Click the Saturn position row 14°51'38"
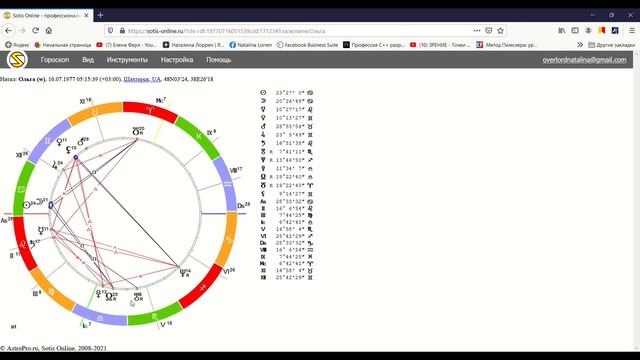The width and height of the screenshot is (640, 360). coord(287,143)
